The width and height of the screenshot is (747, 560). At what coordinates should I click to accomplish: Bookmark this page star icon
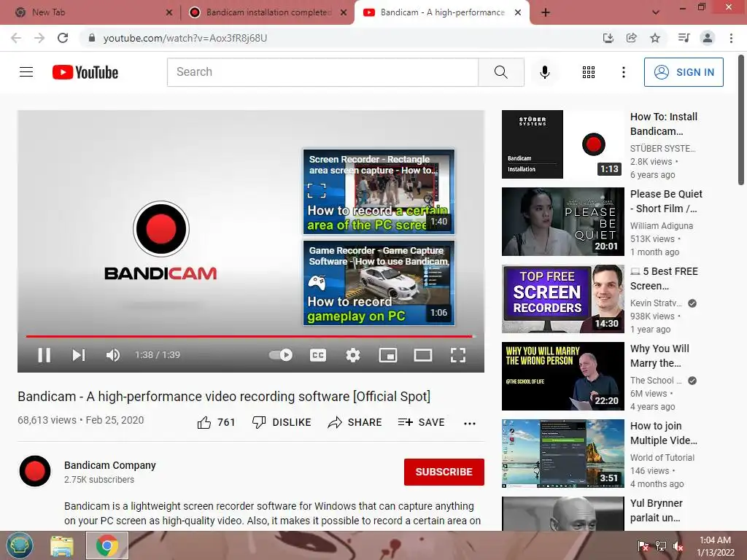point(655,38)
